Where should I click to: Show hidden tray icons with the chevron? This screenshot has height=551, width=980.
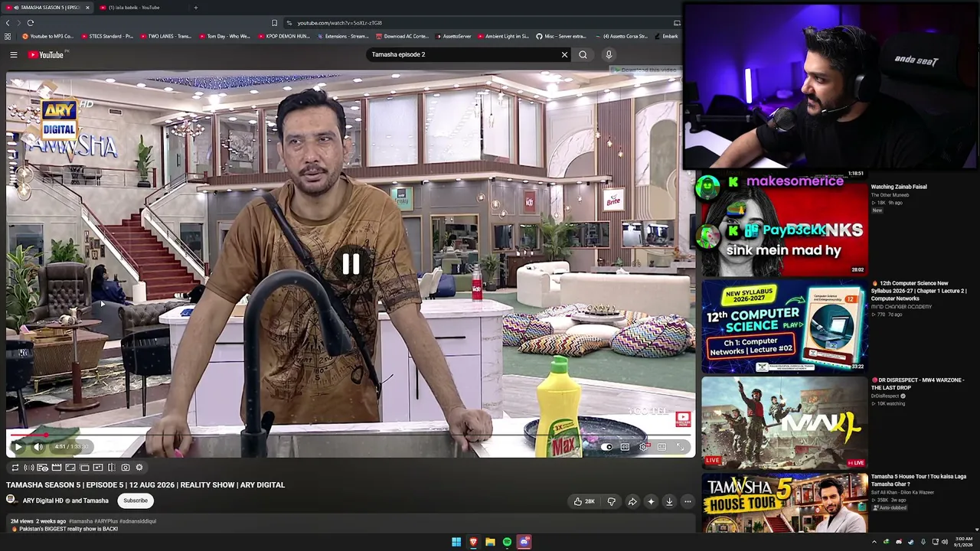[874, 542]
